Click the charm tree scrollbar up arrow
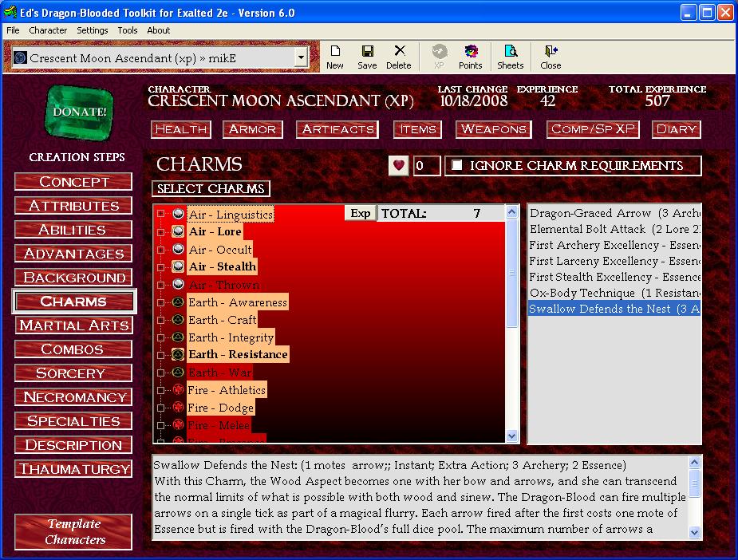738x560 pixels. click(x=512, y=211)
